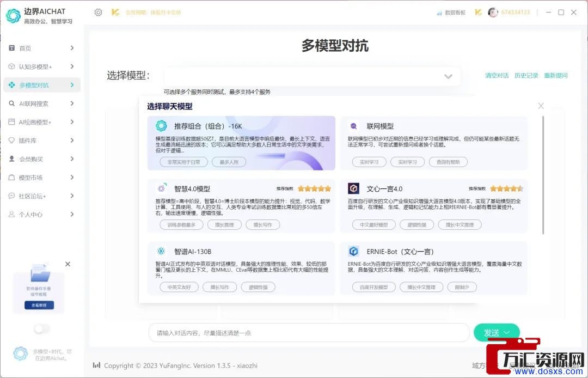Click the VIP badge next to the user avatar

pos(478,13)
